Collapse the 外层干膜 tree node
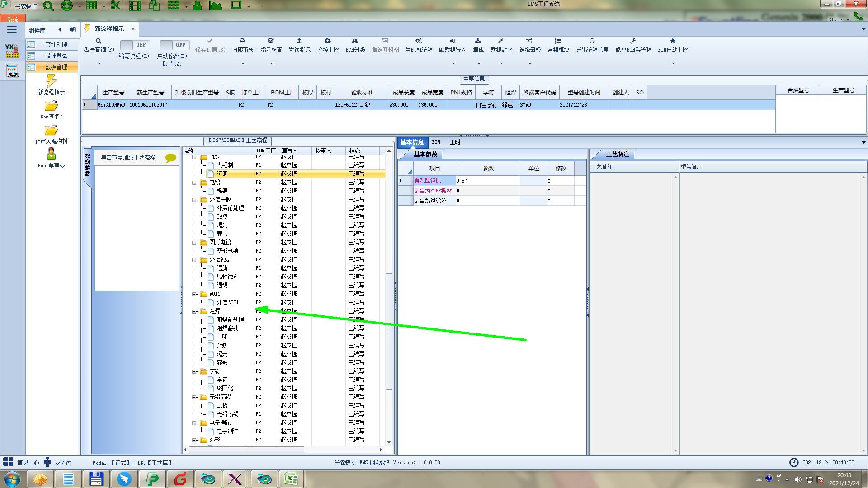The image size is (868, 488). (194, 200)
